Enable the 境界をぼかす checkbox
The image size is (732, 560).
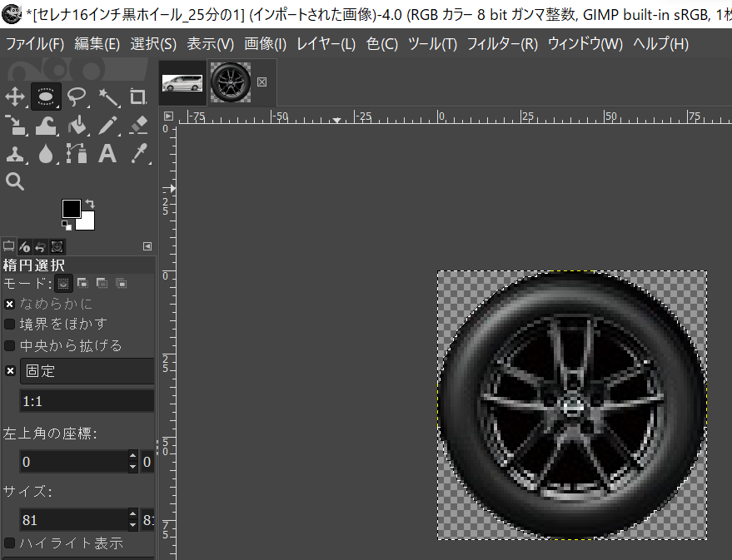(x=10, y=324)
